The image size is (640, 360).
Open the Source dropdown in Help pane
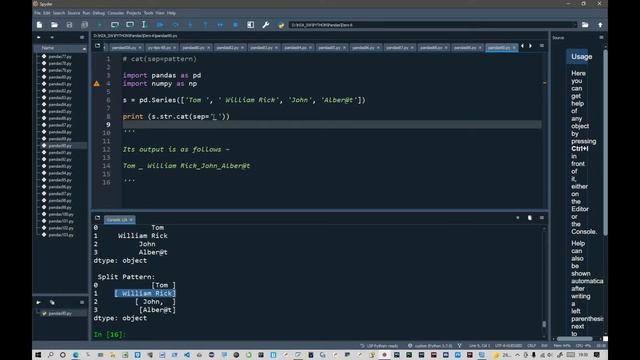pyautogui.click(x=558, y=38)
